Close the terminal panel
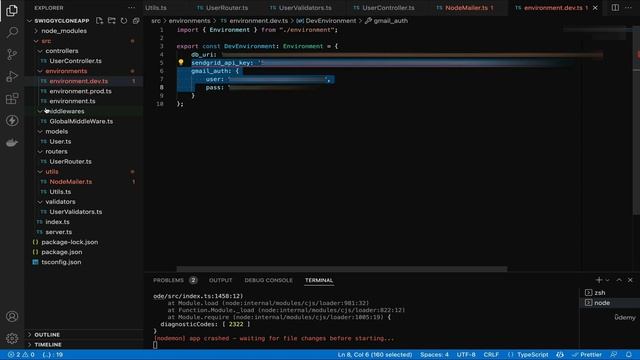The width and height of the screenshot is (640, 360). click(x=630, y=280)
